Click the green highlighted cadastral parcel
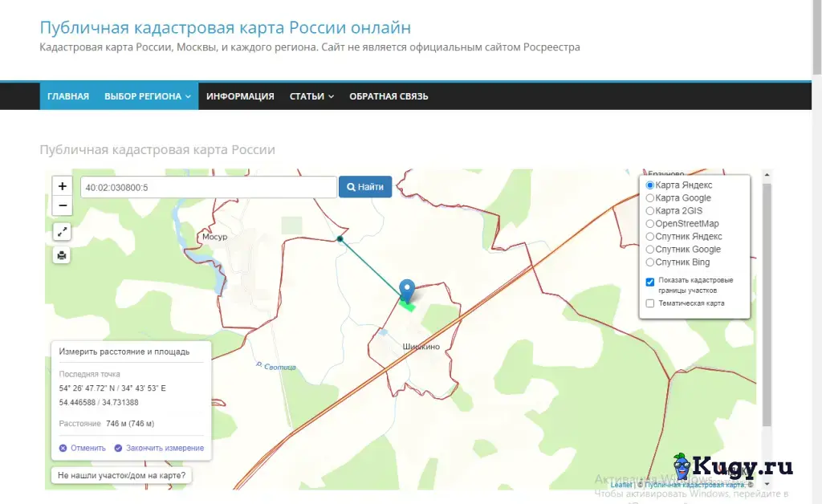822x504 pixels. [x=408, y=306]
